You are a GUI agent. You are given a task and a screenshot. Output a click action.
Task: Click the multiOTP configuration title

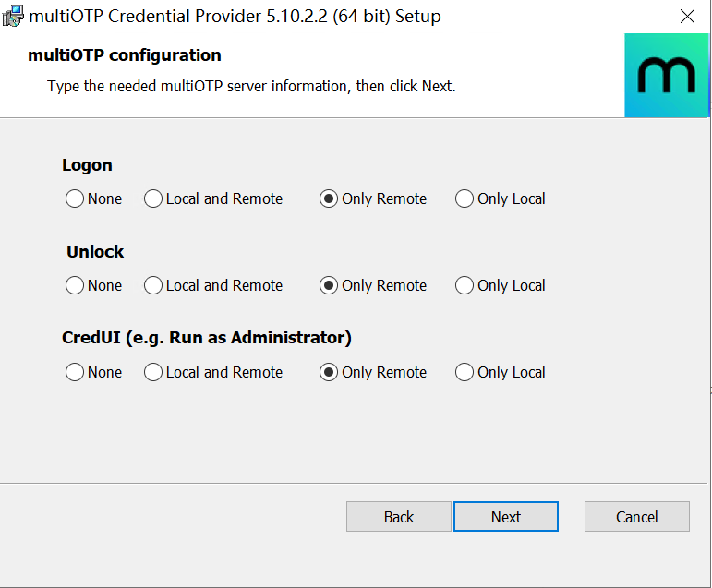click(125, 55)
